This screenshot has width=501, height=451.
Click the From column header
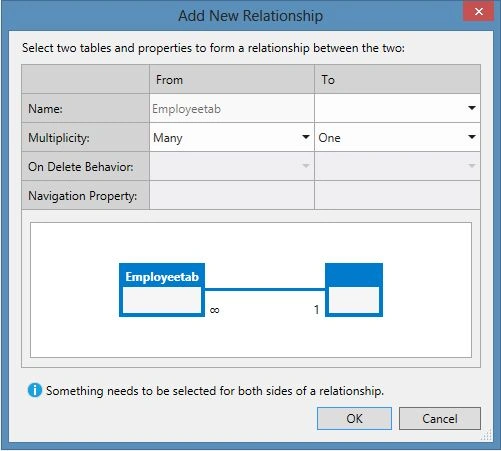tap(169, 80)
